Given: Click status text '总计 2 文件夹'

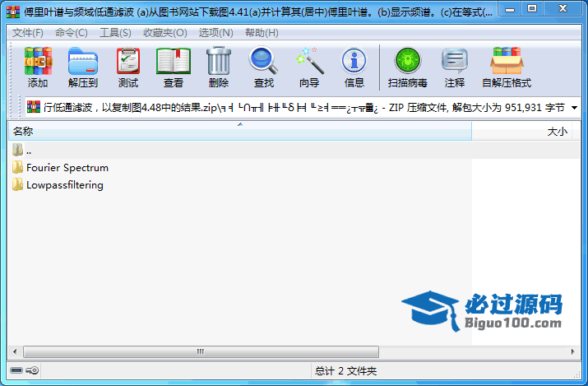Looking at the screenshot, I should tap(345, 371).
